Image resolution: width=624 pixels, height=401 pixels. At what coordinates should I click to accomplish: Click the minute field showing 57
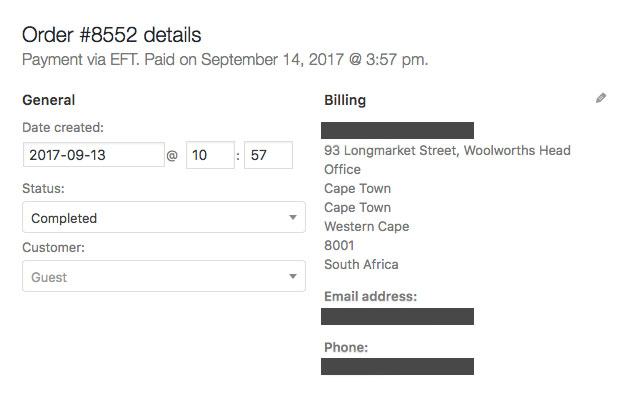pos(268,155)
